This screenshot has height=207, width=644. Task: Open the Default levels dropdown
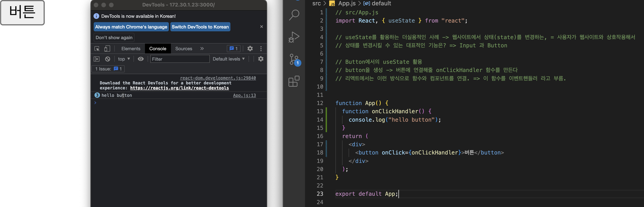(x=228, y=59)
